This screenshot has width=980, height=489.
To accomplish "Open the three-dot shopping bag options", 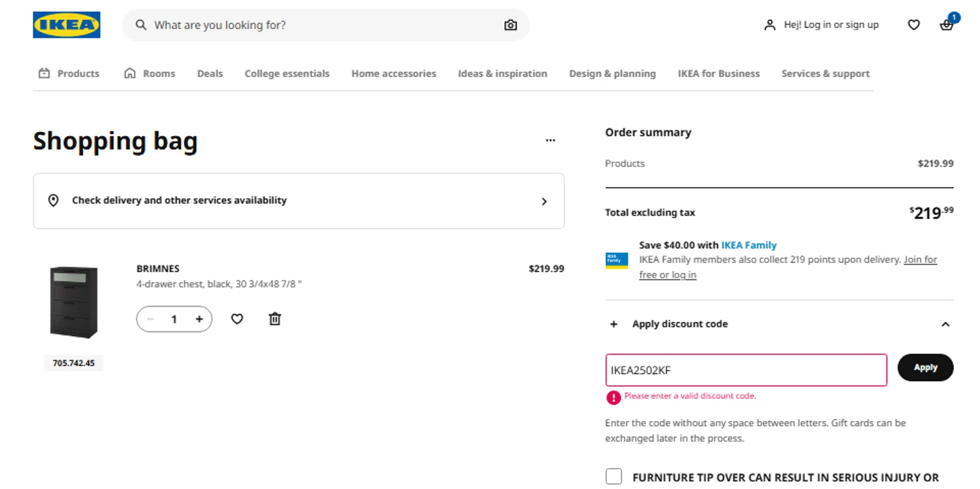I will coord(550,140).
